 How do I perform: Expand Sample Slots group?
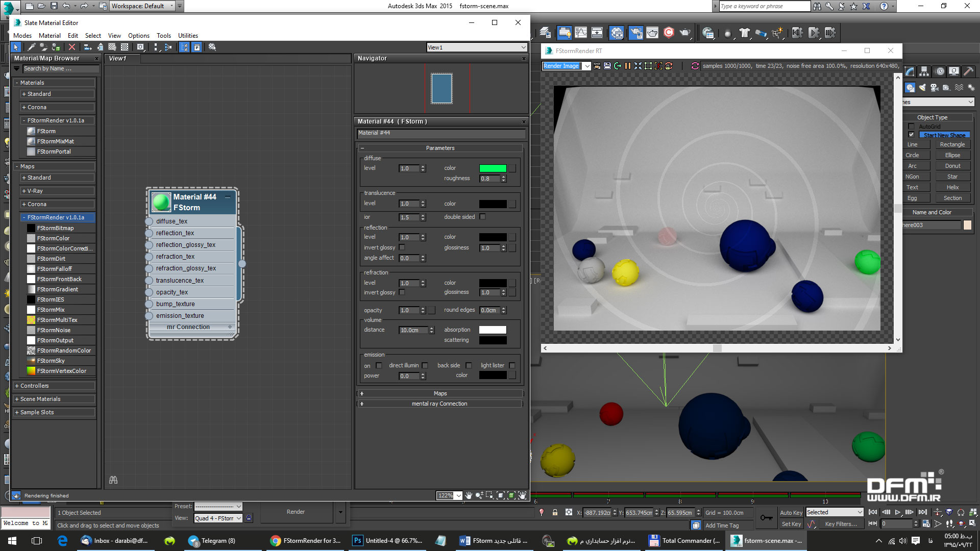tap(54, 412)
